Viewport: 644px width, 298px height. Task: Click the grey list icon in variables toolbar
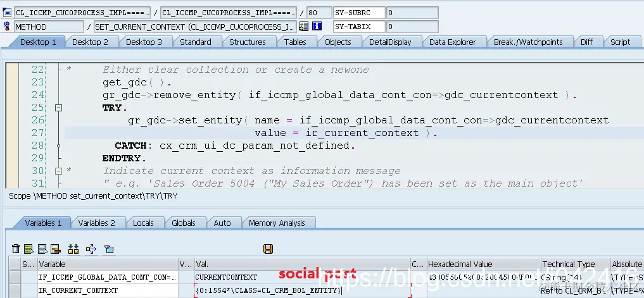[42, 249]
